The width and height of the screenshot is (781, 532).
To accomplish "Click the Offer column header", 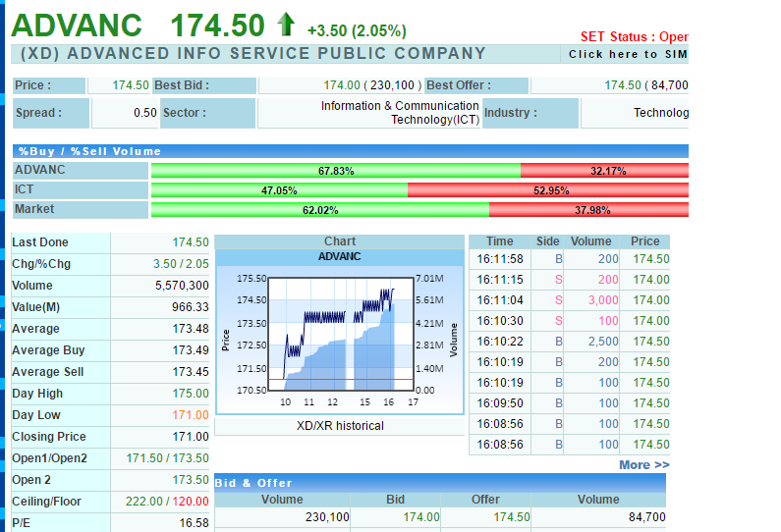I will coord(485,500).
